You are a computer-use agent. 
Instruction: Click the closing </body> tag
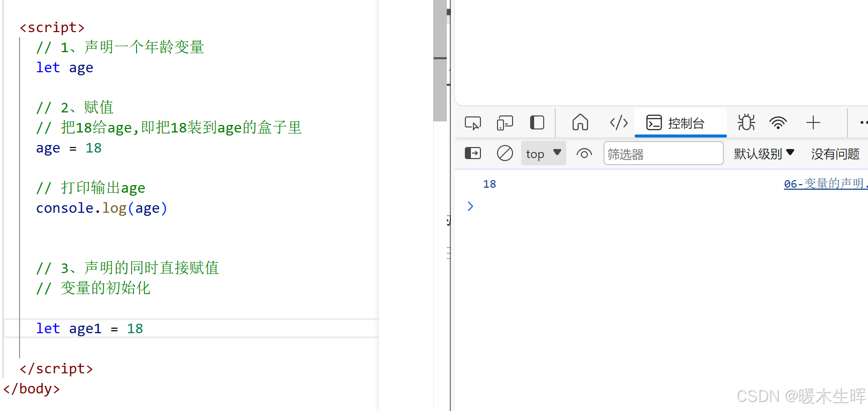coord(32,389)
